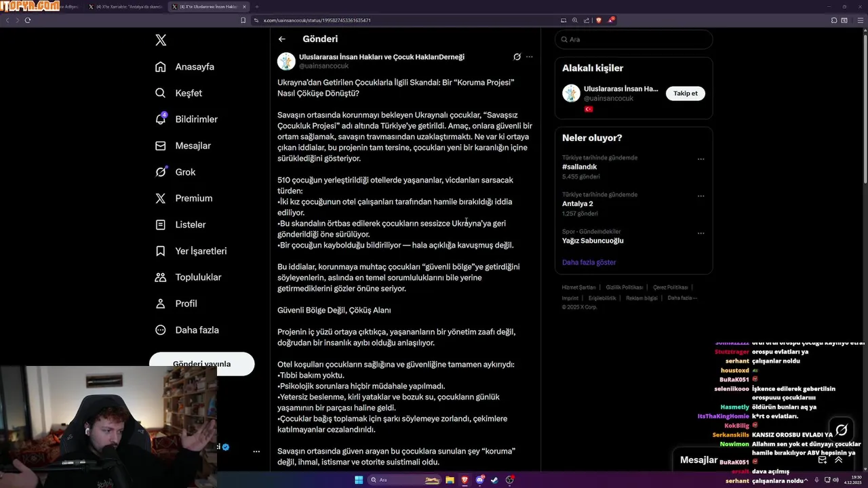Open post author's profile avatar

click(286, 61)
